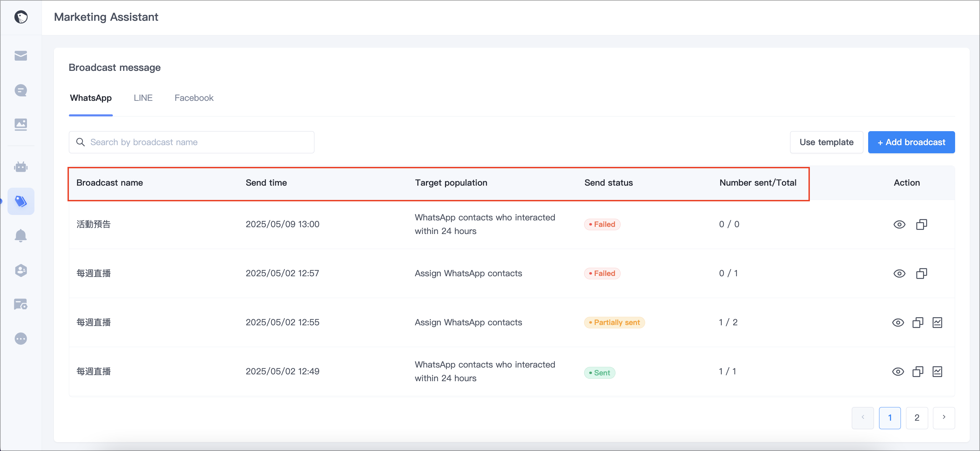The image size is (980, 451).
Task: Click the 1 / 2 sent count
Action: pos(728,323)
